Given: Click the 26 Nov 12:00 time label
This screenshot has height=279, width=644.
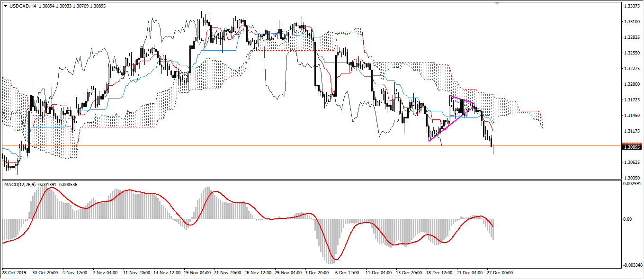Looking at the screenshot, I should click(258, 273).
